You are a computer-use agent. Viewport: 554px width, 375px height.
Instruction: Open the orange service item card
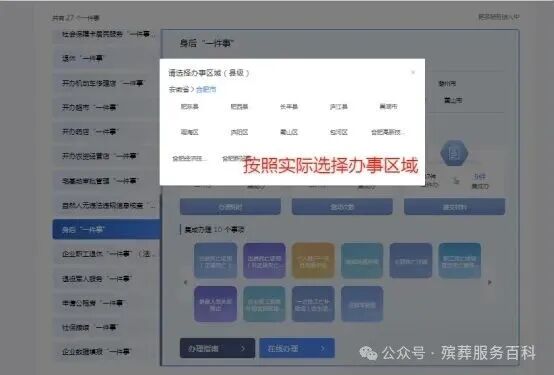click(313, 261)
